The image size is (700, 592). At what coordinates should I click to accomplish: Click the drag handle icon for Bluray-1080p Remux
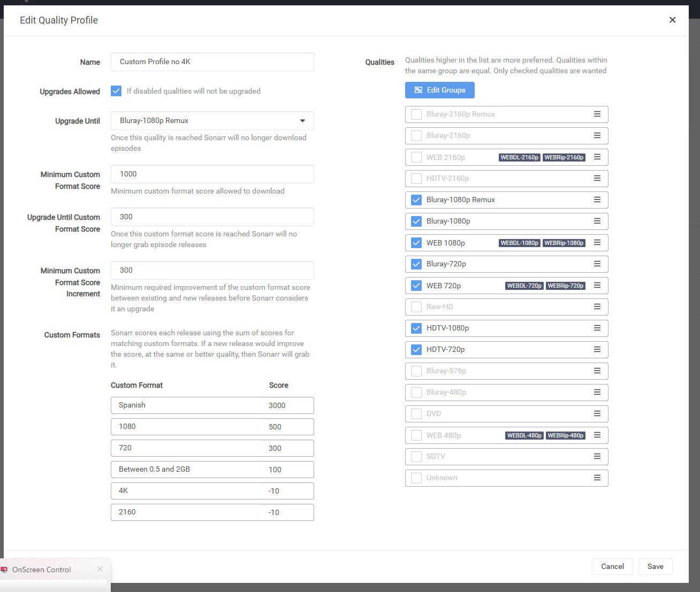[x=597, y=199]
